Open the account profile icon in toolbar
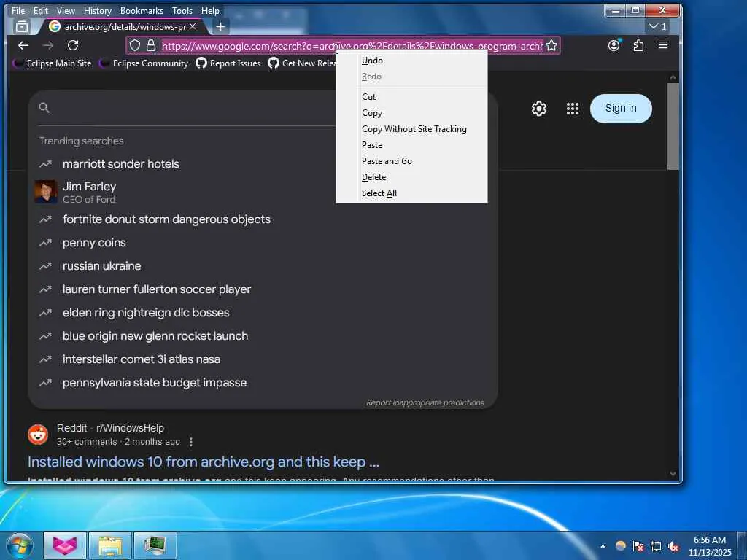747x560 pixels. point(614,45)
